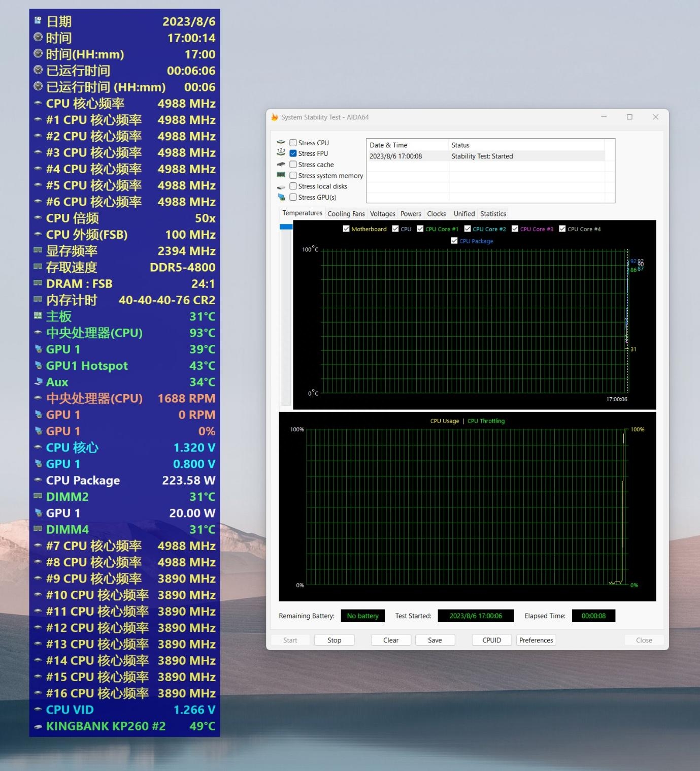Click the Date & Time column header

click(408, 145)
